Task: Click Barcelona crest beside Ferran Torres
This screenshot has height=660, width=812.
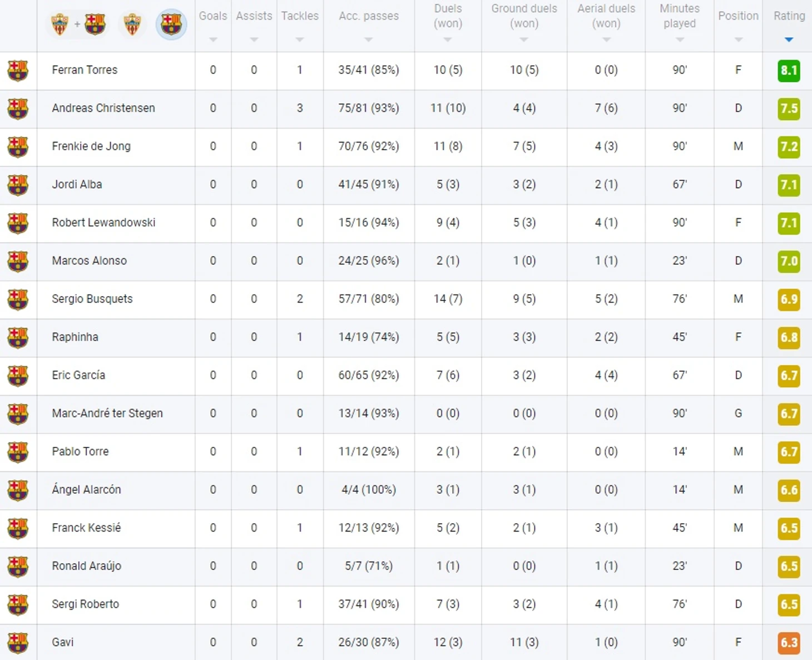Action: (18, 71)
